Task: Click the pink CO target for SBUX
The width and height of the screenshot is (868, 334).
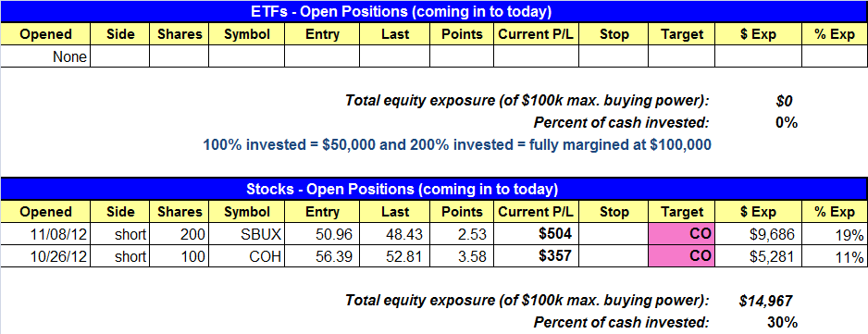Action: point(681,234)
